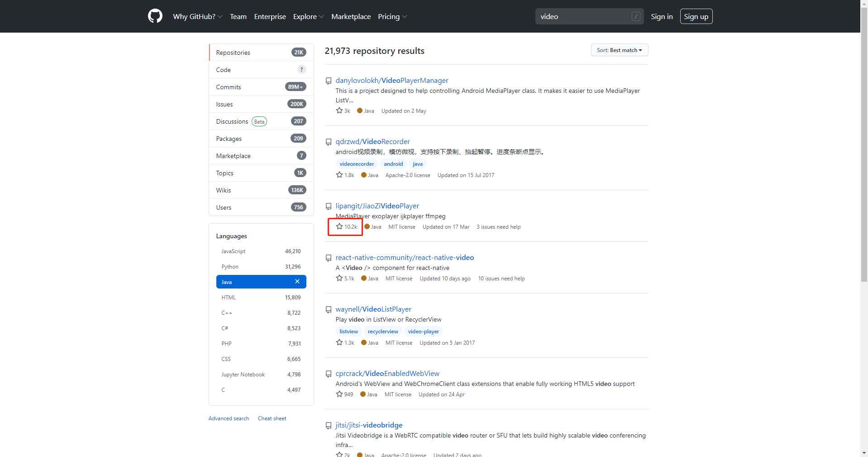Filter results by C++ language
Viewport: 868px width, 457px height.
point(261,313)
